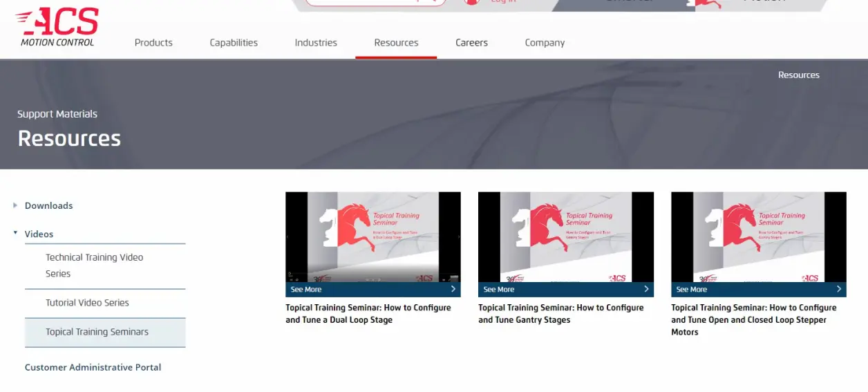Click the Resources breadcrumb link
868x392 pixels.
click(798, 75)
